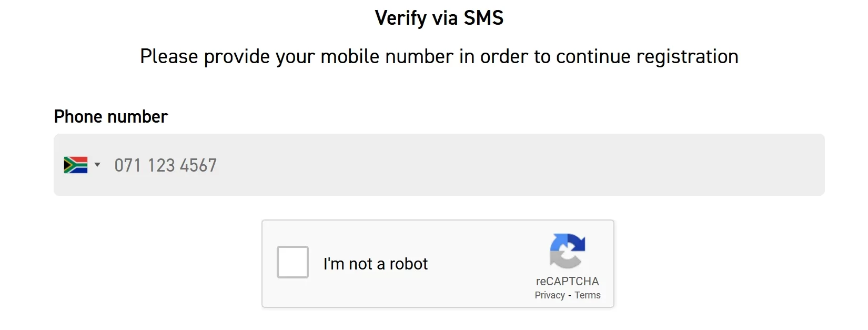The height and width of the screenshot is (330, 868).
Task: Open the reCAPTCHA Privacy link
Action: tap(550, 295)
